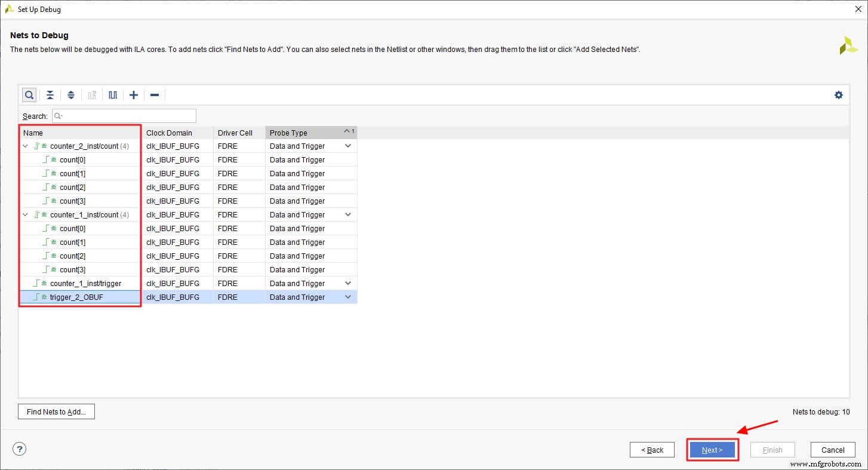
Task: Click the Vivado logo in top-right corner
Action: pyautogui.click(x=848, y=45)
